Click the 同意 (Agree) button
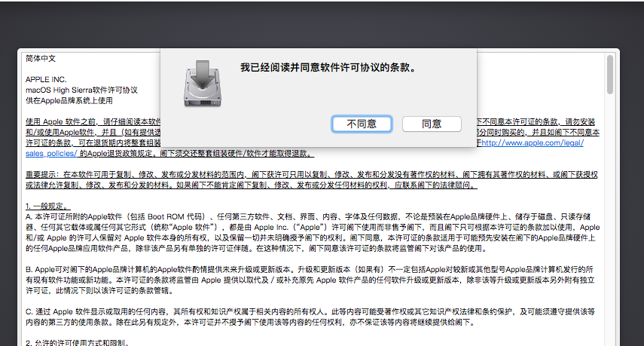 click(432, 124)
